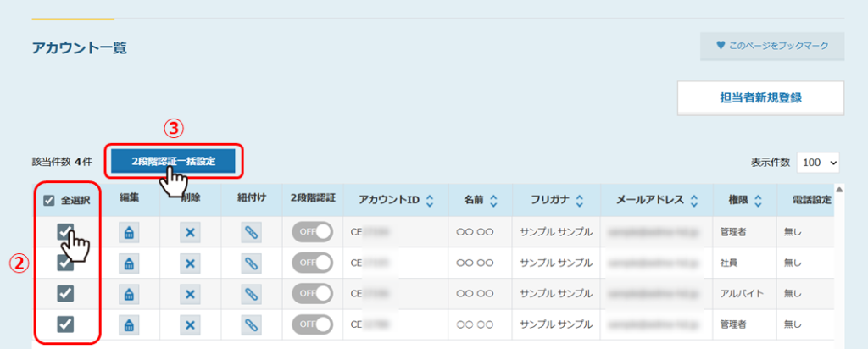Click the delete X icon in the アルバイト row
The width and height of the screenshot is (868, 349).
pos(192,294)
